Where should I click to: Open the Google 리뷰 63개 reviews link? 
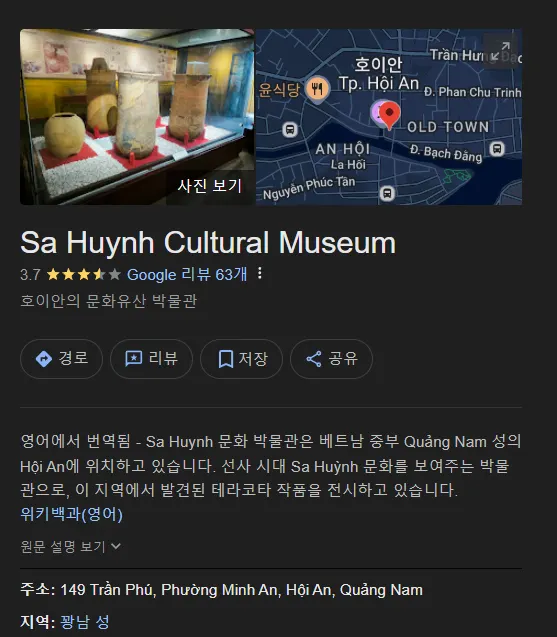[187, 275]
